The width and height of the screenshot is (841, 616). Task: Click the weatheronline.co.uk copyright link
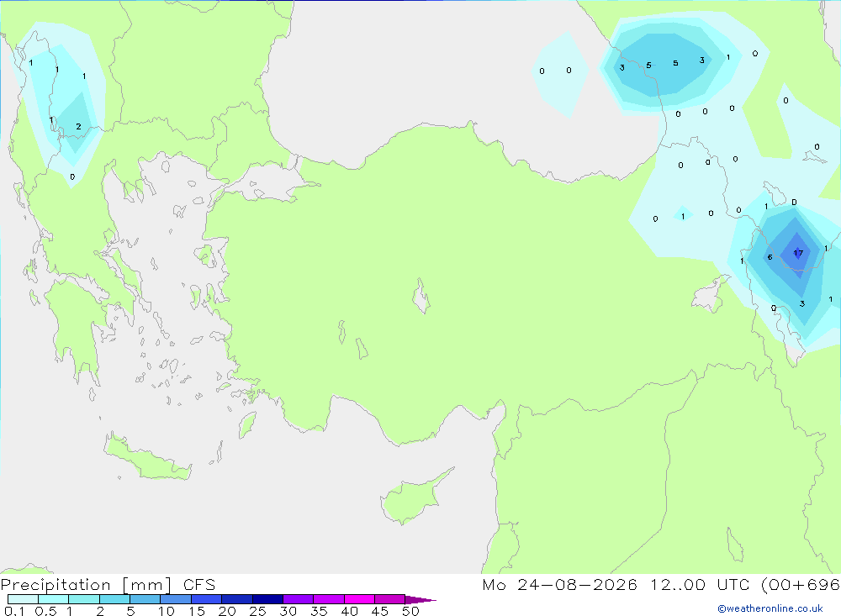click(x=770, y=608)
